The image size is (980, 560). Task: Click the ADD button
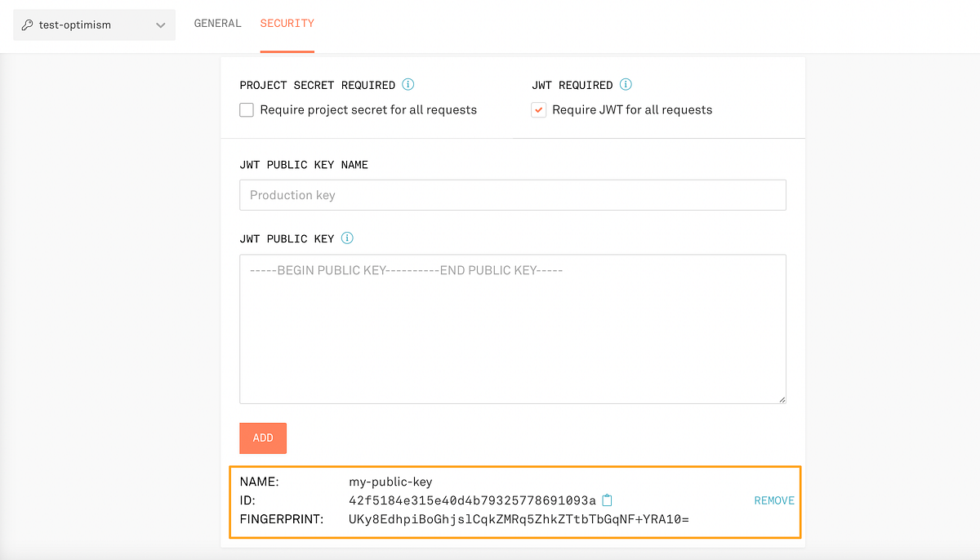point(263,438)
